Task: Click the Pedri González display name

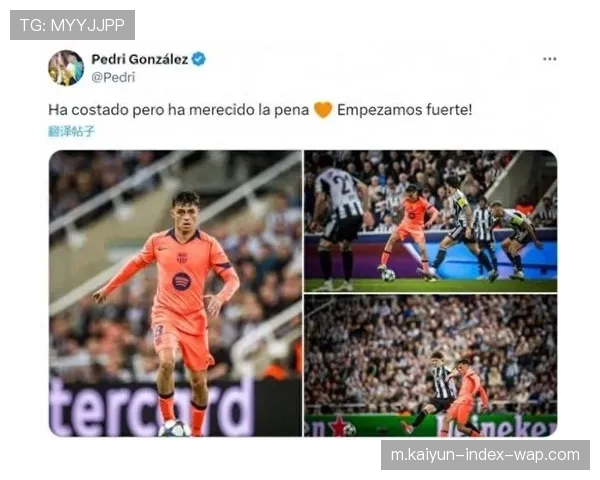Action: (x=140, y=59)
